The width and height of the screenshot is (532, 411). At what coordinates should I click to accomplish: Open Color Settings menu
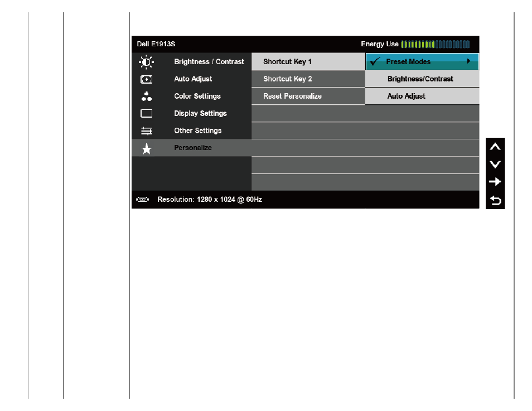(192, 96)
